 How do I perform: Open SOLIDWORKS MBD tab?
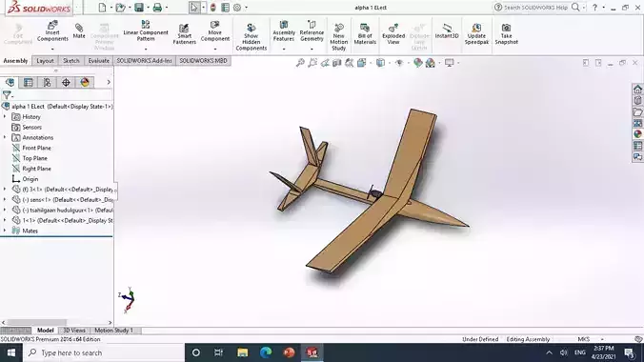(203, 60)
